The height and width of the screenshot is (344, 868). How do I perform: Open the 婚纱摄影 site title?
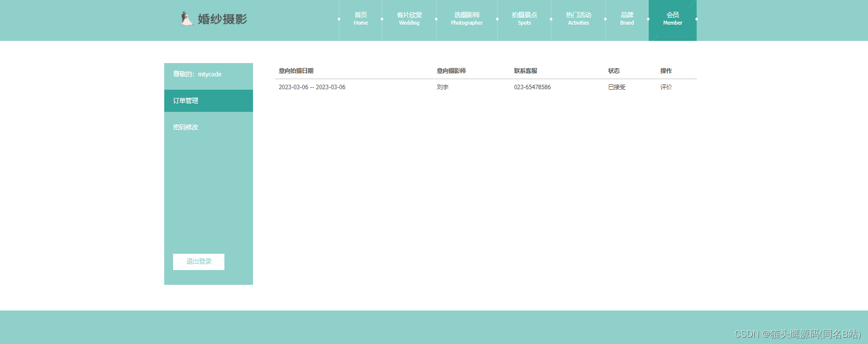(x=222, y=19)
